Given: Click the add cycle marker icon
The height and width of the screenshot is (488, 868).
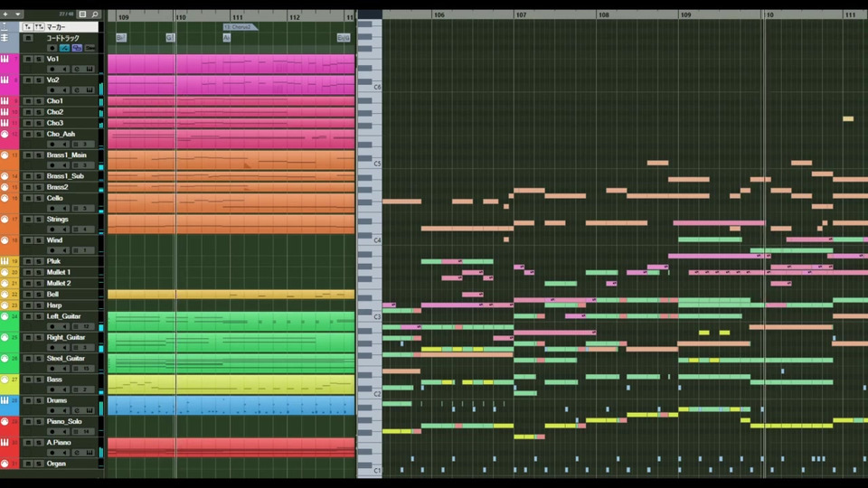Looking at the screenshot, I should [38, 26].
